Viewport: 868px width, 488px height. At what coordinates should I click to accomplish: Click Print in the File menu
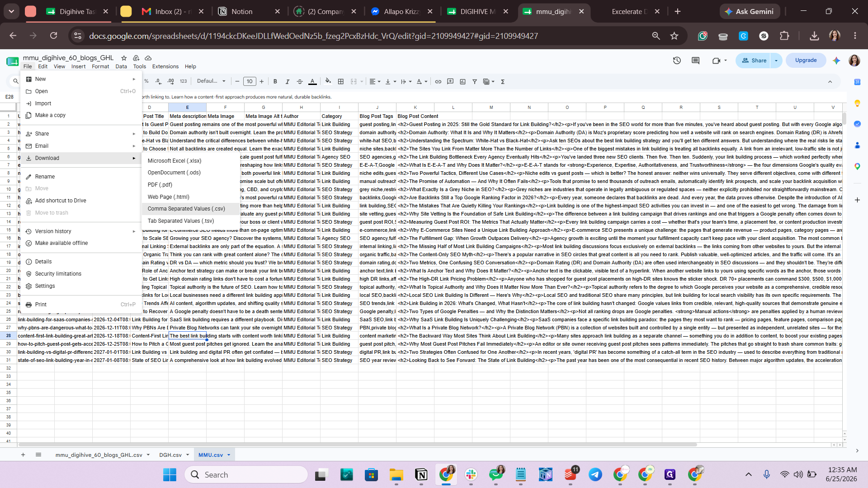click(x=81, y=305)
